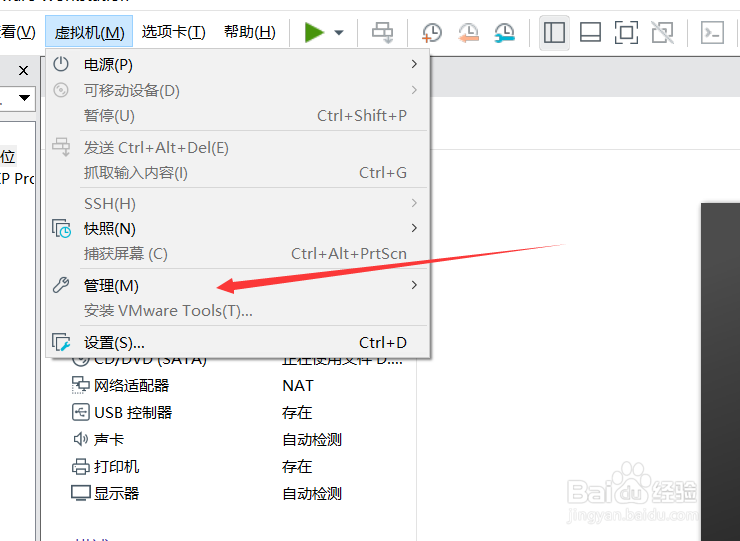Choose 抓取输入内容(I) menu entry
This screenshot has width=740, height=541.
(238, 173)
